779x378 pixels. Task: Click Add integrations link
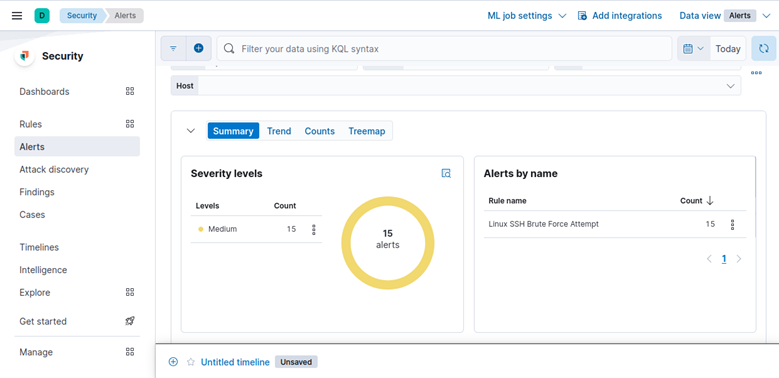(620, 16)
